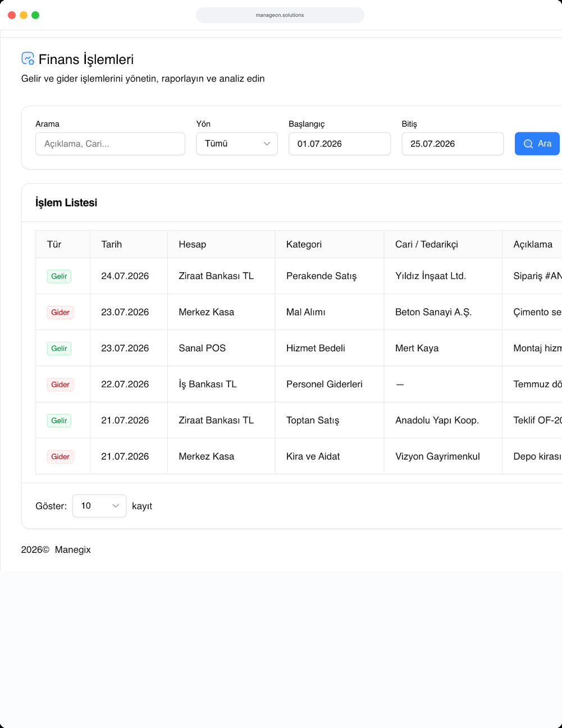Click the macOS green fullscreen window button
Screen dimensions: 562x728
(x=35, y=15)
